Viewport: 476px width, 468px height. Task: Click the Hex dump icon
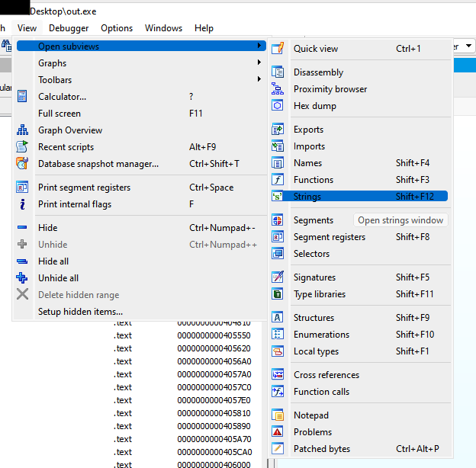click(x=278, y=105)
